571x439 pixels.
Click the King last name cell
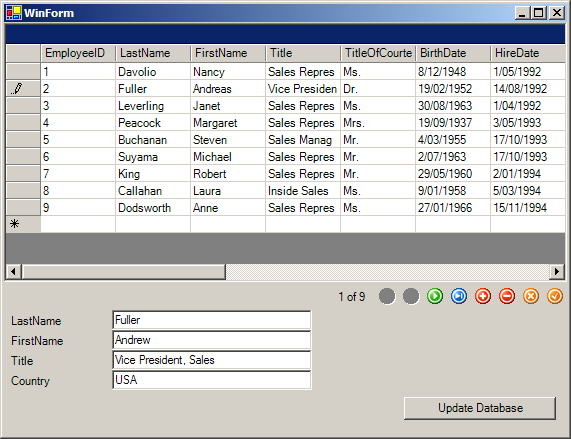(x=153, y=174)
